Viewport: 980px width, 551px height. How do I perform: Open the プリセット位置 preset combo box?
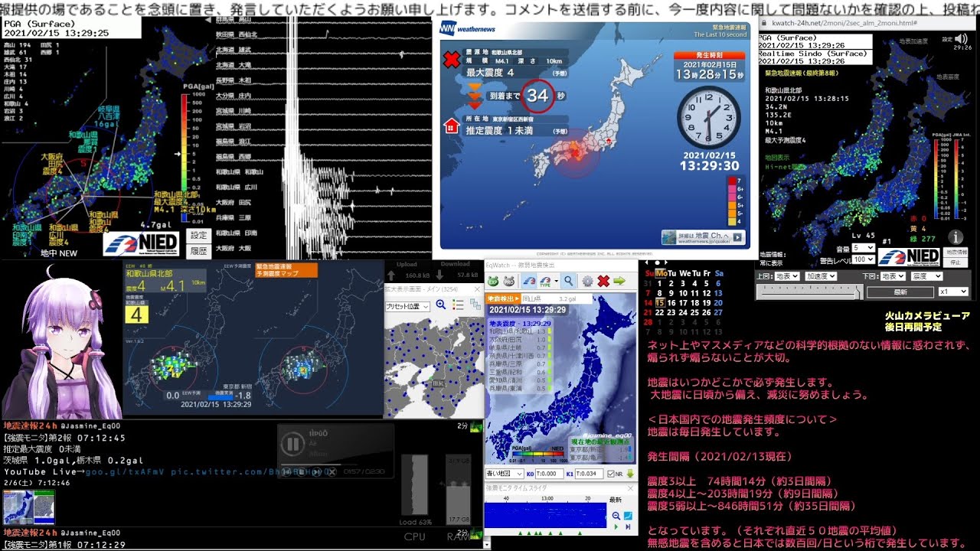(408, 305)
